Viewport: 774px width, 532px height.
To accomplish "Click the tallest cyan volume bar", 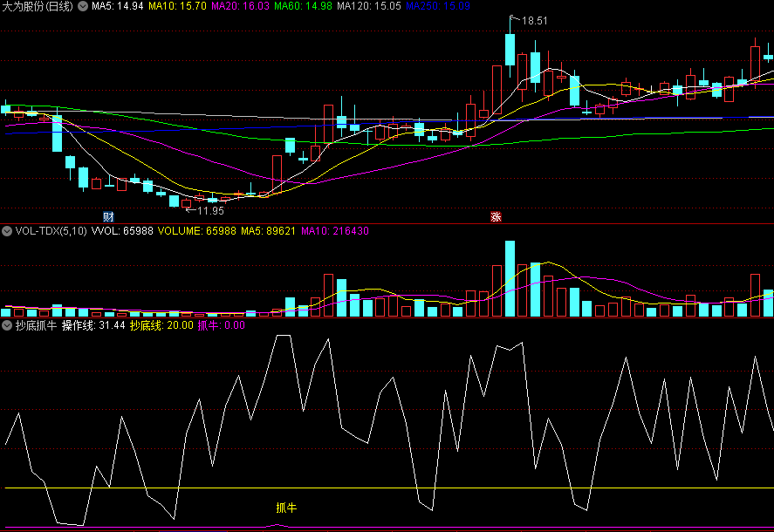I will (510, 279).
